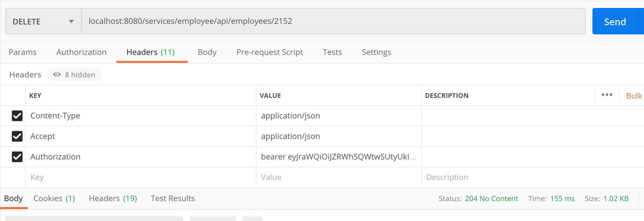Show the 8 hidden headers
The image size is (644, 221).
[x=74, y=75]
